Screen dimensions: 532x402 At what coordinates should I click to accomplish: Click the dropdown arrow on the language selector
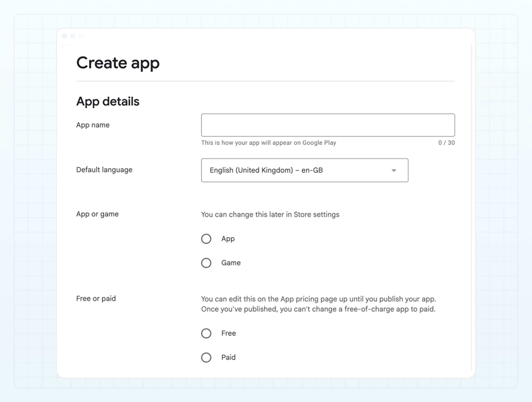click(393, 170)
